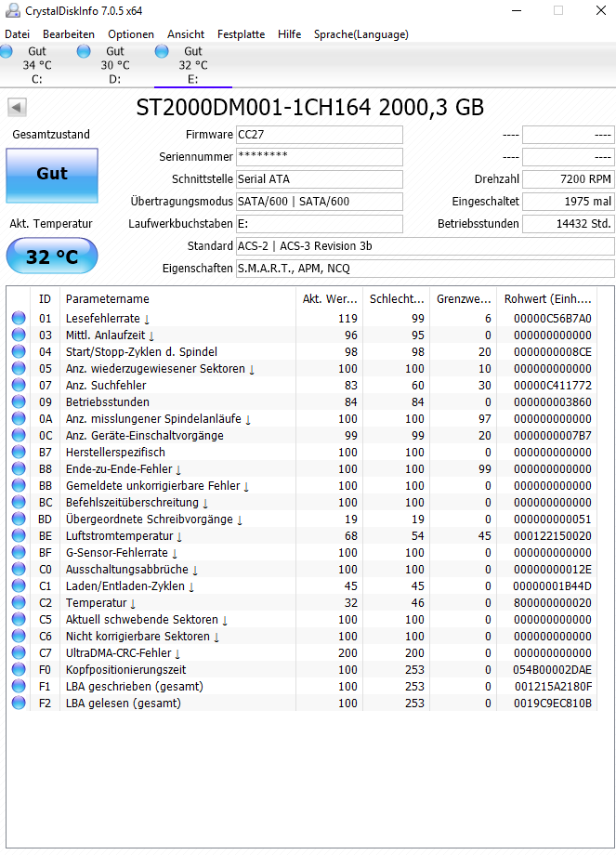Viewport: 616px width, 855px height.
Task: Click the Seriennummer field
Action: click(320, 157)
